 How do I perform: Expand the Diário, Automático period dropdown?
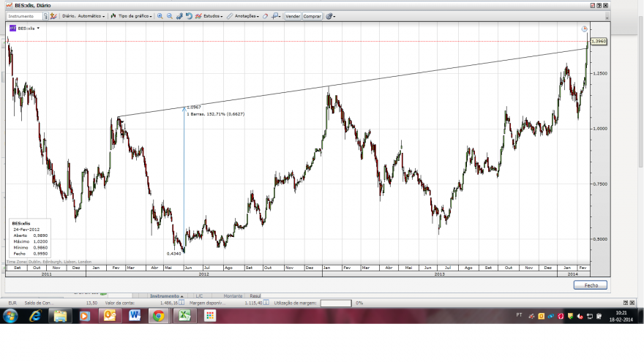pyautogui.click(x=83, y=16)
